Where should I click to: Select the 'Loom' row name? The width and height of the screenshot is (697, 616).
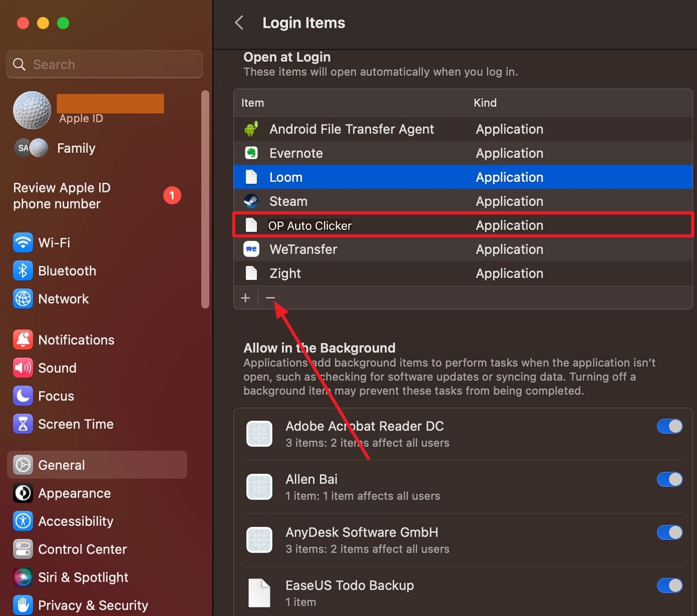tap(286, 177)
